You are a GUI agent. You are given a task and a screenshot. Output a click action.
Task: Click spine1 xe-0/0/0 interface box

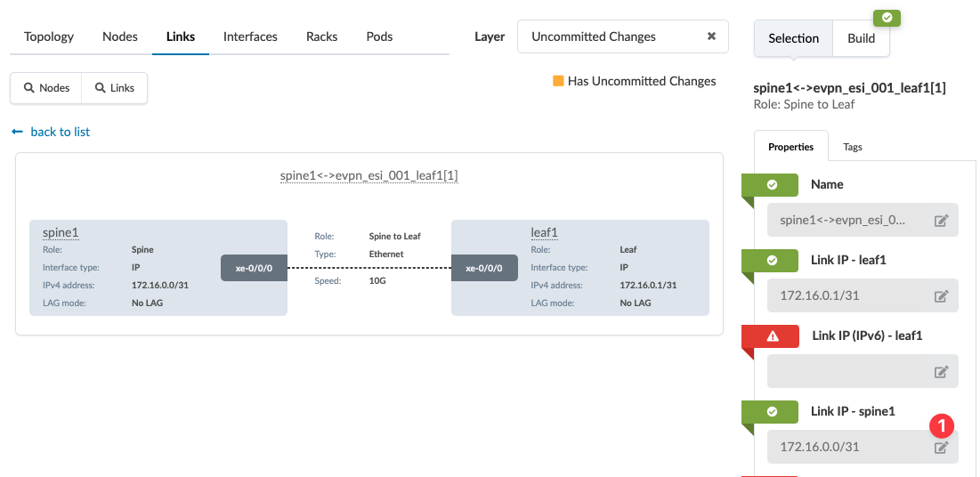(x=254, y=268)
